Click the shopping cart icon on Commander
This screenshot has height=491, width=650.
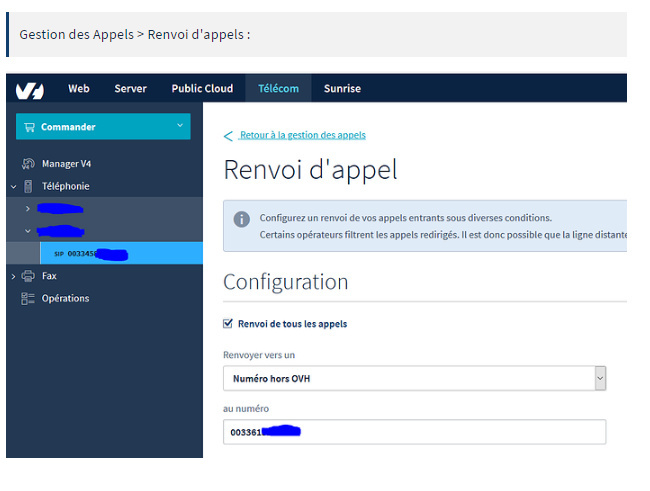pos(31,127)
